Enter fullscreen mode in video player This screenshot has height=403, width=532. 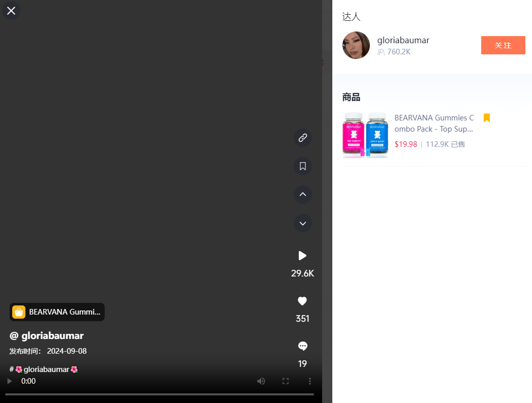pos(286,381)
